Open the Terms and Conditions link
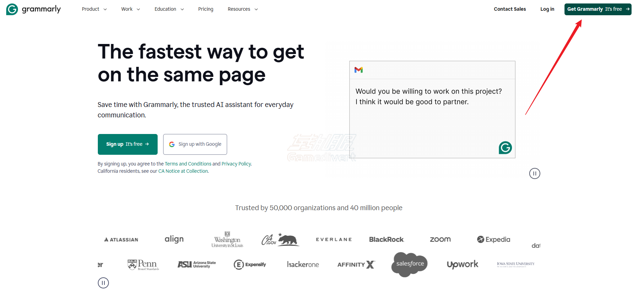The width and height of the screenshot is (644, 295). [x=188, y=164]
